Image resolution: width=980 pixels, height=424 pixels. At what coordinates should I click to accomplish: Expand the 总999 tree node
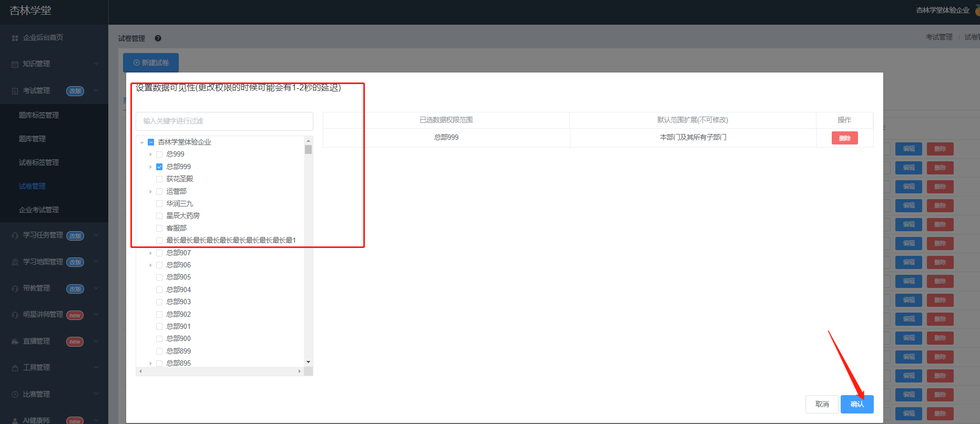pyautogui.click(x=150, y=154)
